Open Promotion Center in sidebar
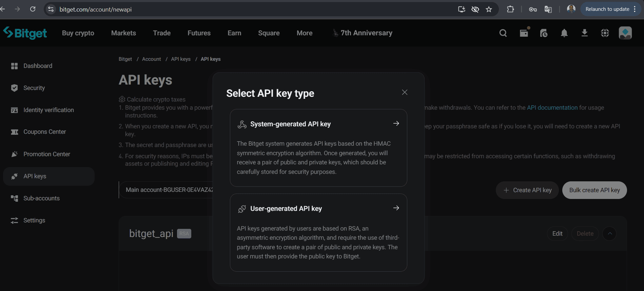 [49, 154]
